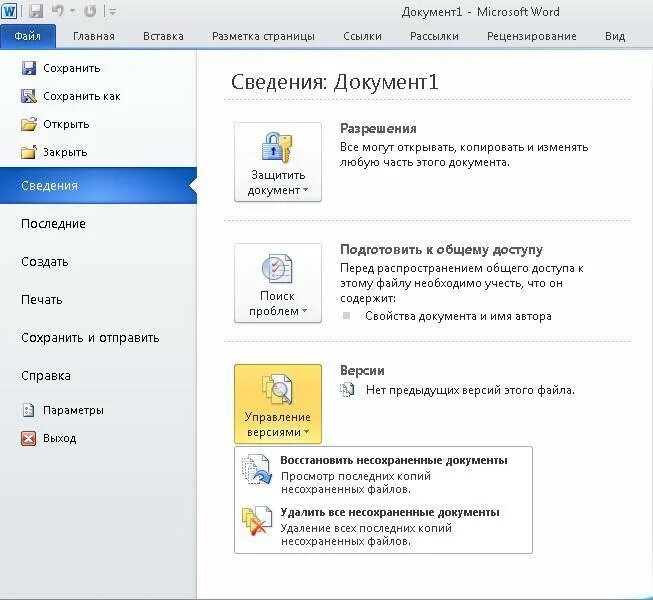Screen dimensions: 653x600
Task: Click the open folder icon beside Открыть
Action: (29, 124)
